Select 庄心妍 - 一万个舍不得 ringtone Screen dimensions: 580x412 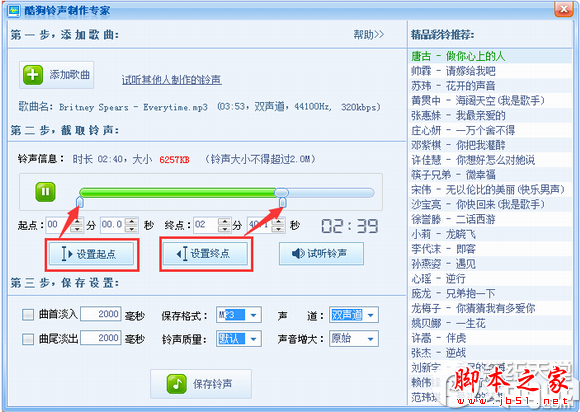pyautogui.click(x=490, y=130)
